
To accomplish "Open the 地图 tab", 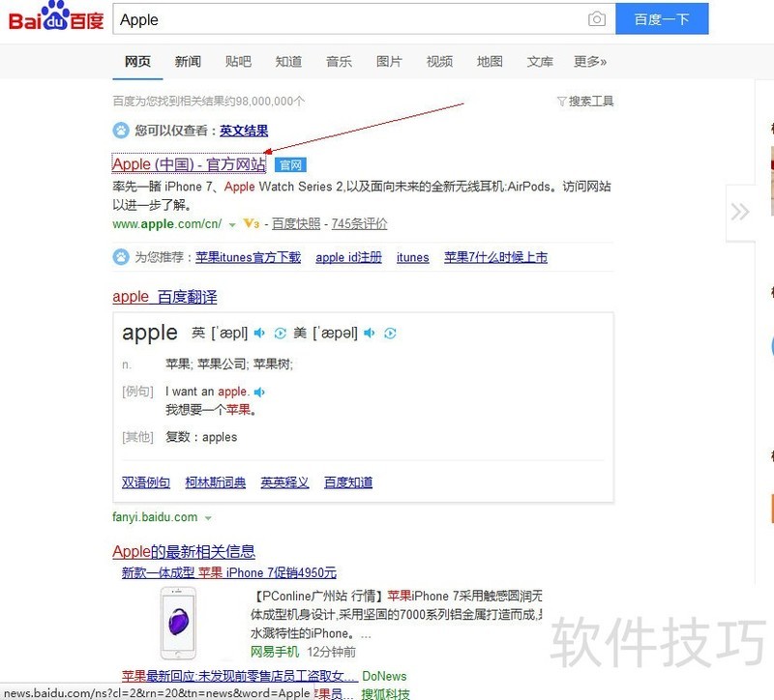I will (491, 62).
